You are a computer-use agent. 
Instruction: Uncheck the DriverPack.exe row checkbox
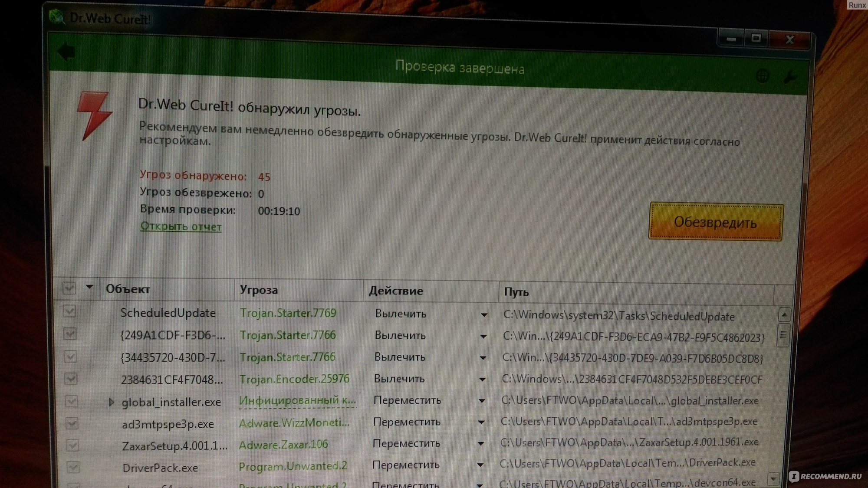(73, 467)
